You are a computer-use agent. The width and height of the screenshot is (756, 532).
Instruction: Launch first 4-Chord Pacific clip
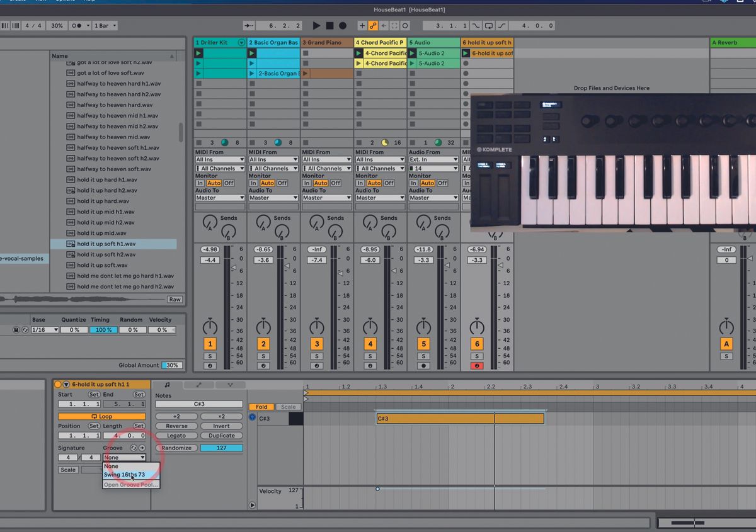coord(358,54)
